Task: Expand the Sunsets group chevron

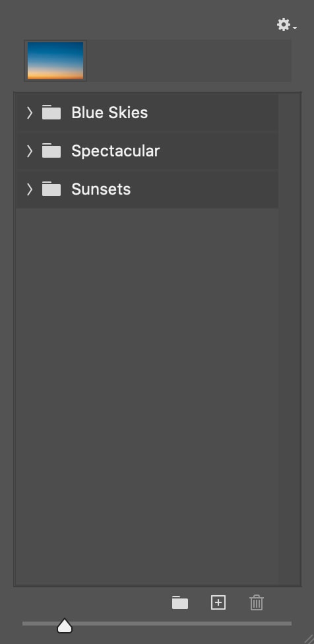Action: click(30, 189)
